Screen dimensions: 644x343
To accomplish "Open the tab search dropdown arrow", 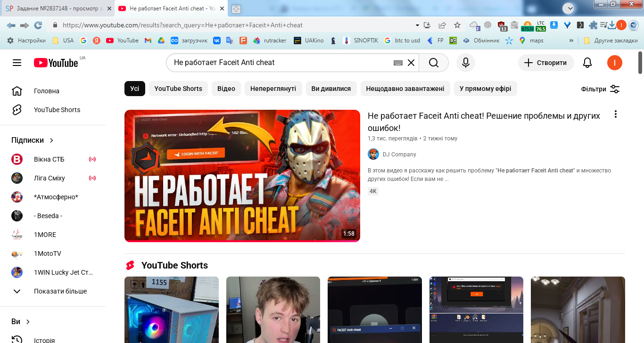I will point(570,8).
